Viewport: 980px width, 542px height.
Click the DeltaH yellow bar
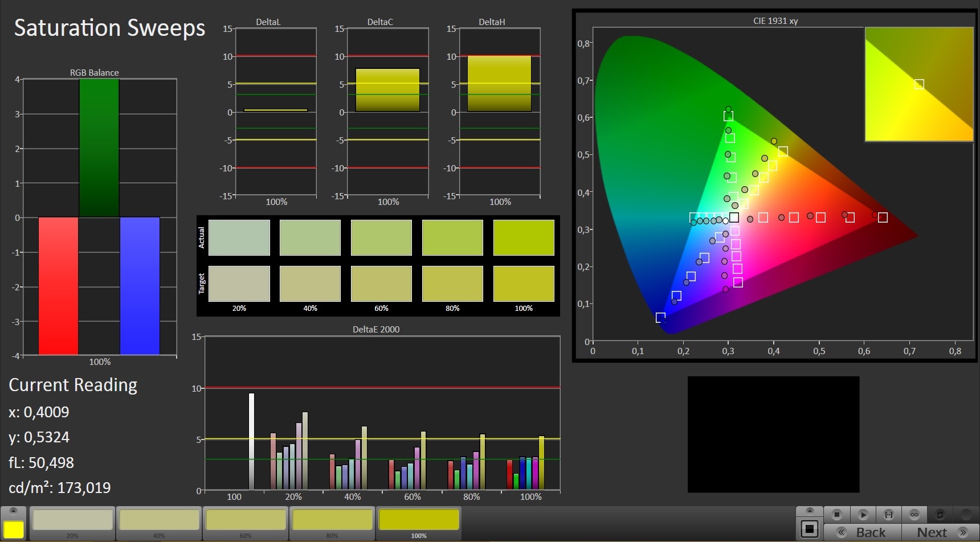[499, 84]
